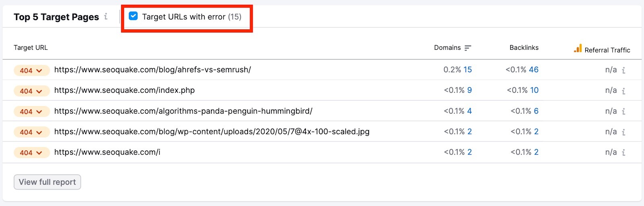The image size is (644, 206).
Task: Click info icon in seoquake.com/i row
Action: 623,153
